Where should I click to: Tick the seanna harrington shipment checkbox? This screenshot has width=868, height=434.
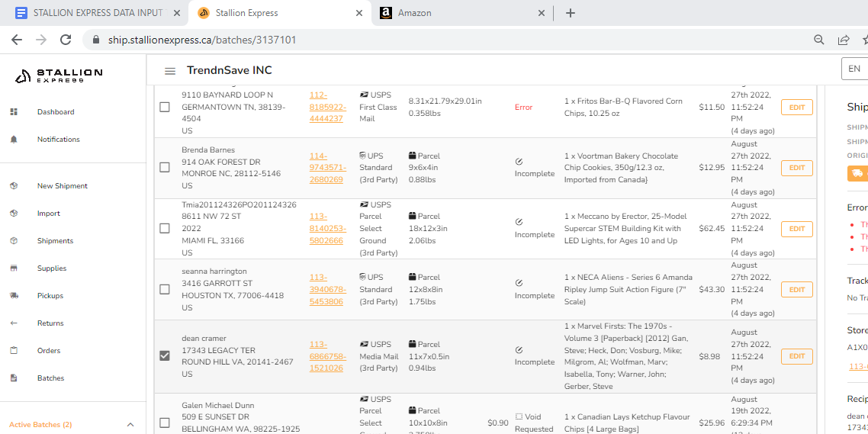(165, 290)
